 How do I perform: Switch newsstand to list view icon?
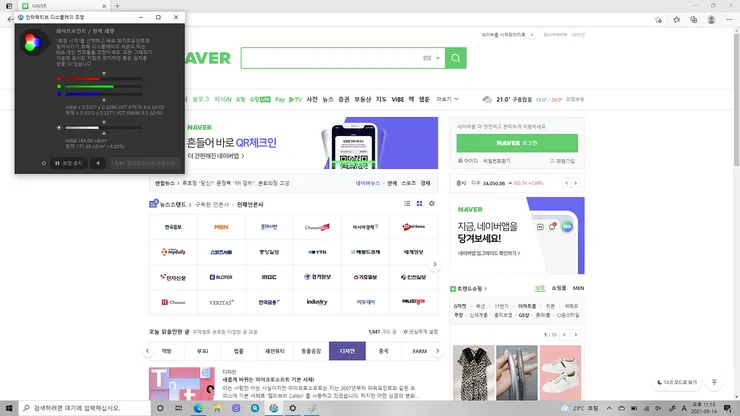coord(407,204)
